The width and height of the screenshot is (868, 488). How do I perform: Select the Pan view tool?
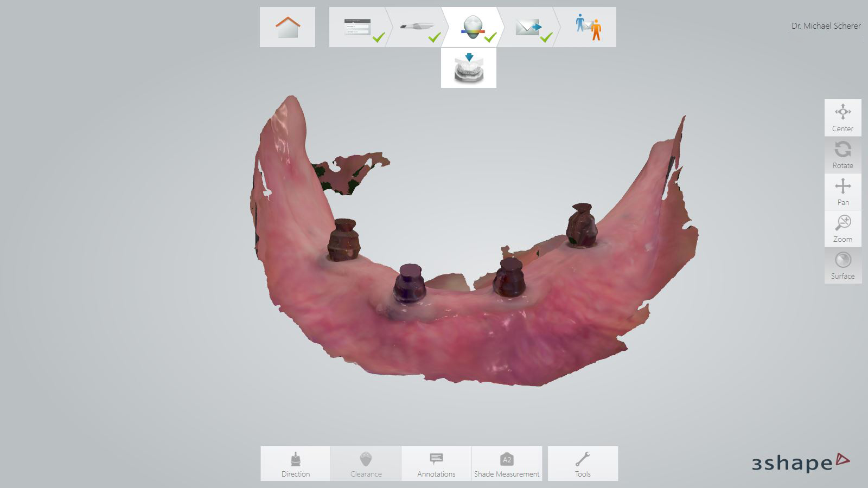point(843,191)
